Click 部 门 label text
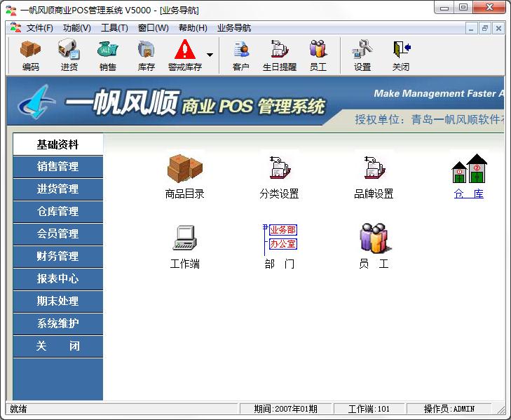Screen dimensions: 511x420 (x=279, y=264)
